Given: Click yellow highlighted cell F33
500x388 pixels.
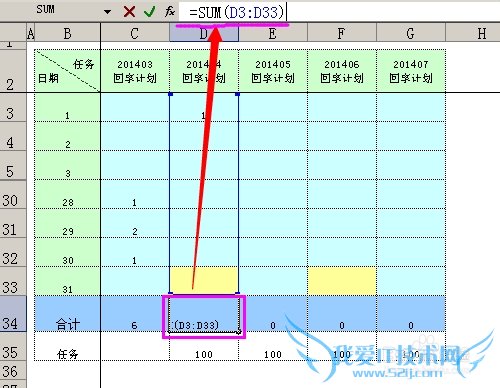Looking at the screenshot, I should 342,281.
